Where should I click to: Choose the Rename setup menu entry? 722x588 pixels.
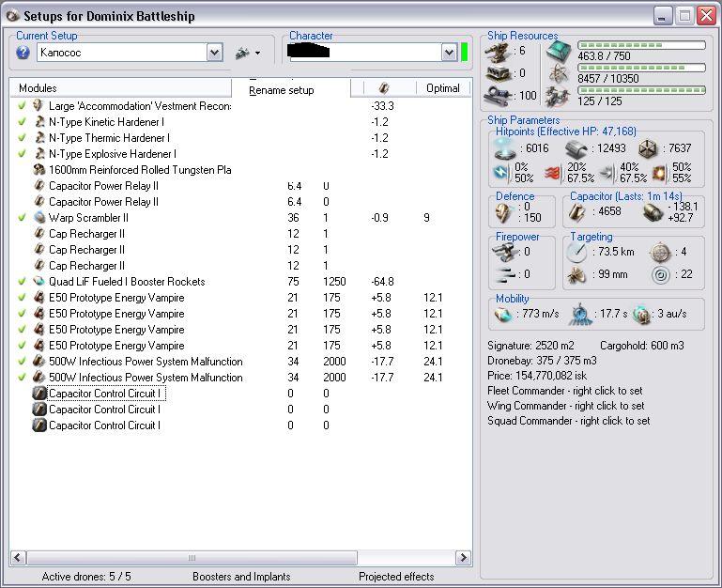(282, 90)
